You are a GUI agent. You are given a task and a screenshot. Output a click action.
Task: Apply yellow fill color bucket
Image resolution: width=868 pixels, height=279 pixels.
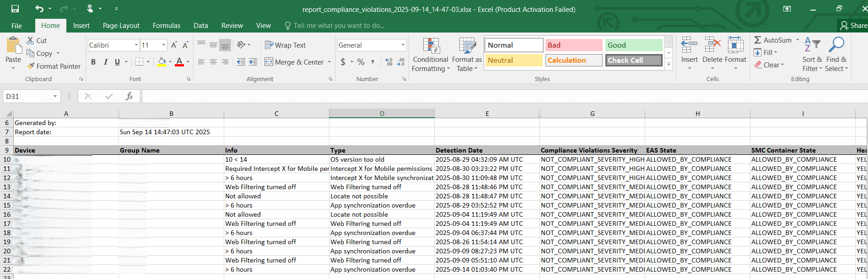point(162,62)
